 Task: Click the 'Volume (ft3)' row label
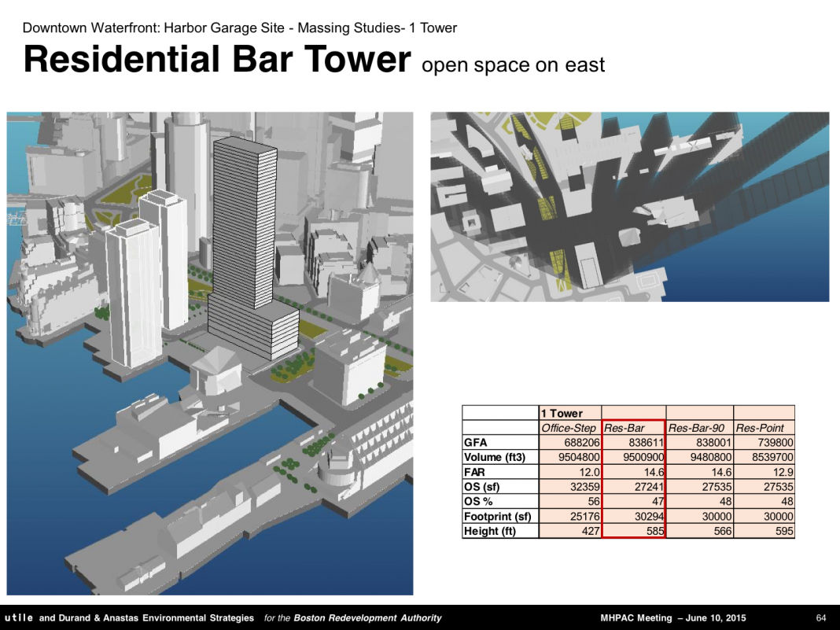click(495, 458)
